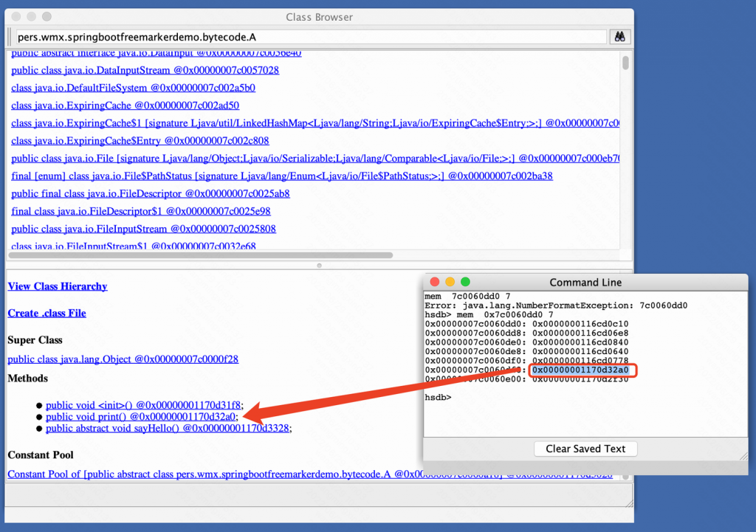Open the <init>() method link
The width and height of the screenshot is (756, 532).
coord(143,405)
